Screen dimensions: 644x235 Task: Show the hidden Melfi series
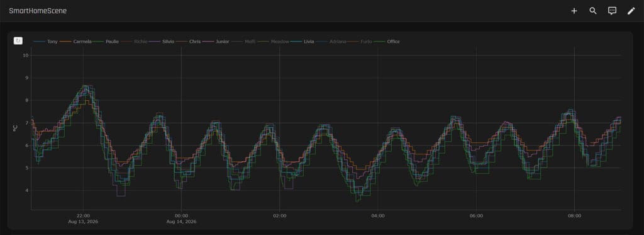point(250,42)
